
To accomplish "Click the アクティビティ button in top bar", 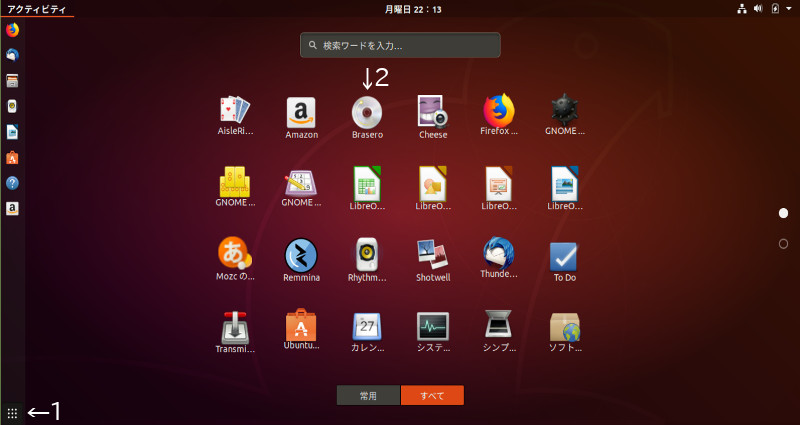I will [37, 9].
